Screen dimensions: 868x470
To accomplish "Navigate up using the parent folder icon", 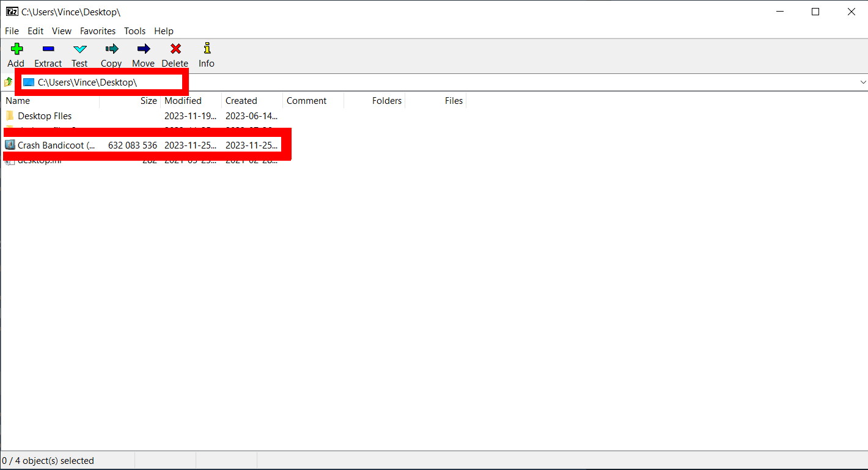I will tap(9, 82).
